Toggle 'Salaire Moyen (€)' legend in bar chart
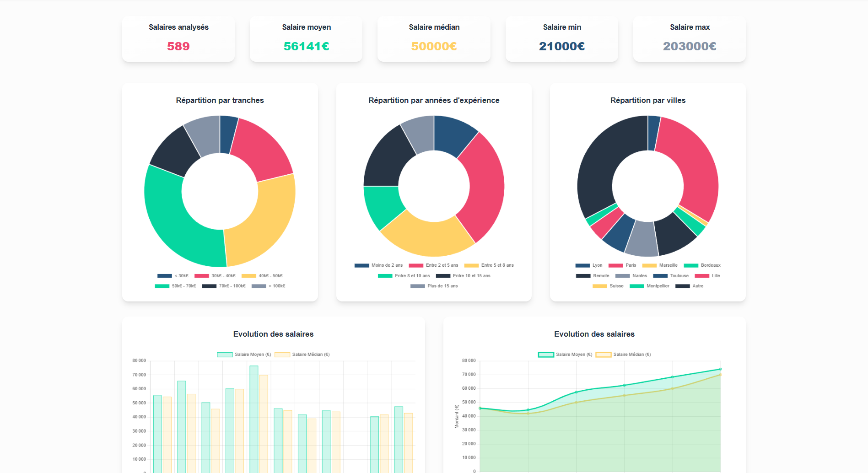This screenshot has width=868, height=473. point(244,355)
